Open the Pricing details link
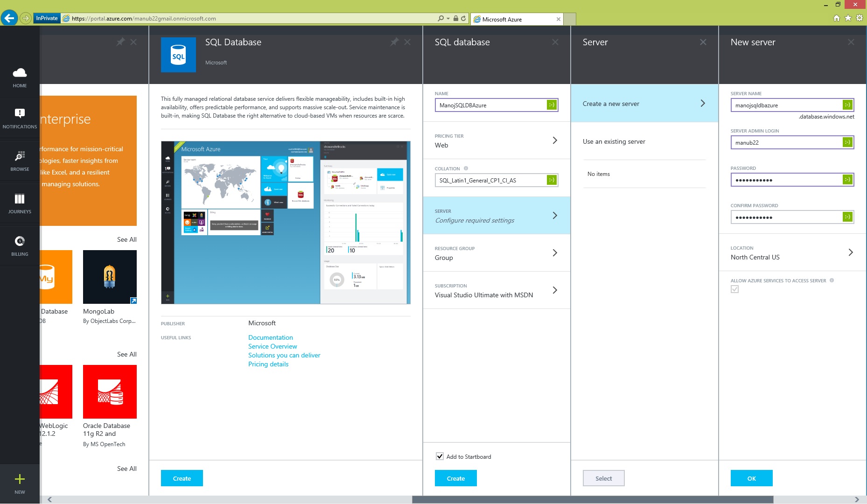Viewport: 867px width, 504px height. pos(268,364)
